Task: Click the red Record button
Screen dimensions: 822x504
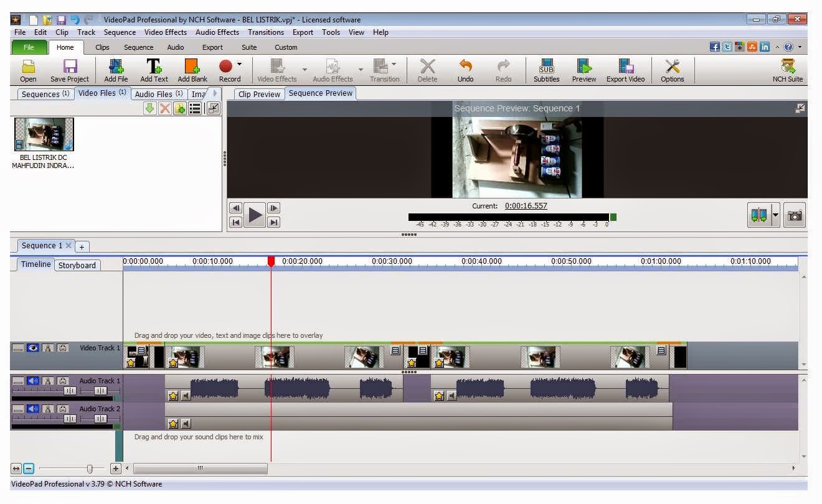Action: 225,66
